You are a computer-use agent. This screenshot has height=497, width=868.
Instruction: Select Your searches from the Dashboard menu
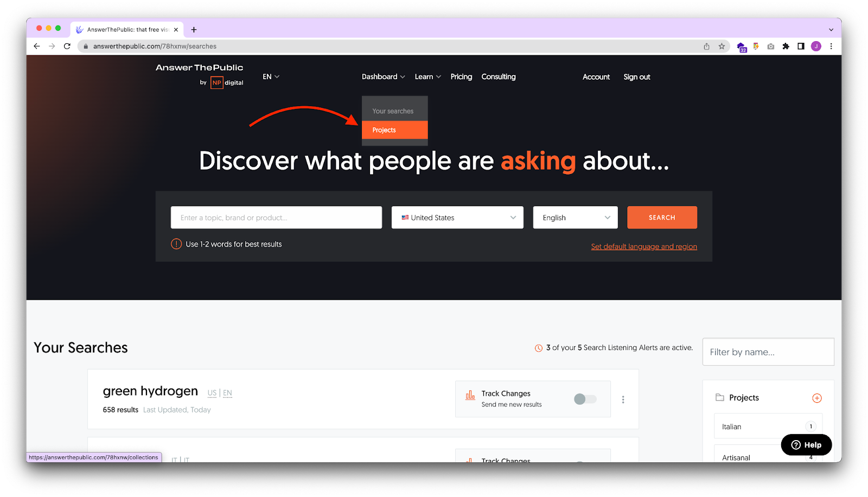click(x=394, y=111)
